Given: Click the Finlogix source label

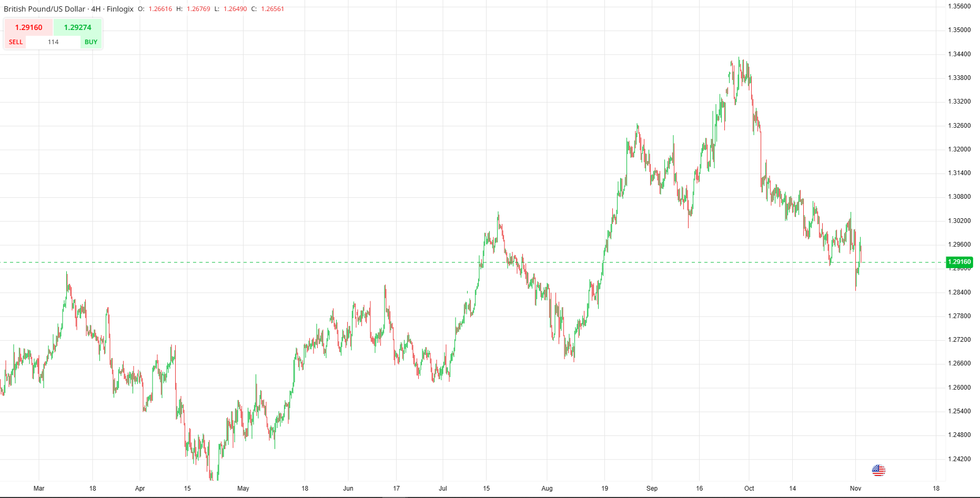Looking at the screenshot, I should [x=120, y=9].
